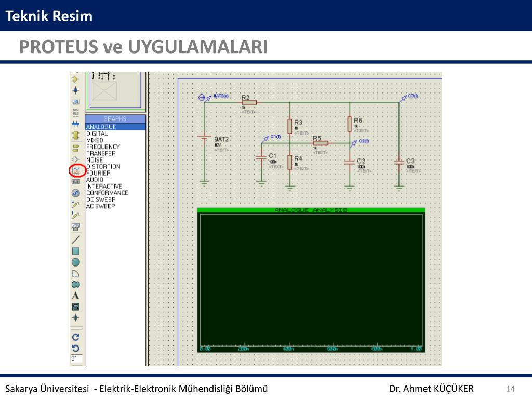The width and height of the screenshot is (532, 399).
Task: Select the Tape recorder tool
Action: click(75, 182)
